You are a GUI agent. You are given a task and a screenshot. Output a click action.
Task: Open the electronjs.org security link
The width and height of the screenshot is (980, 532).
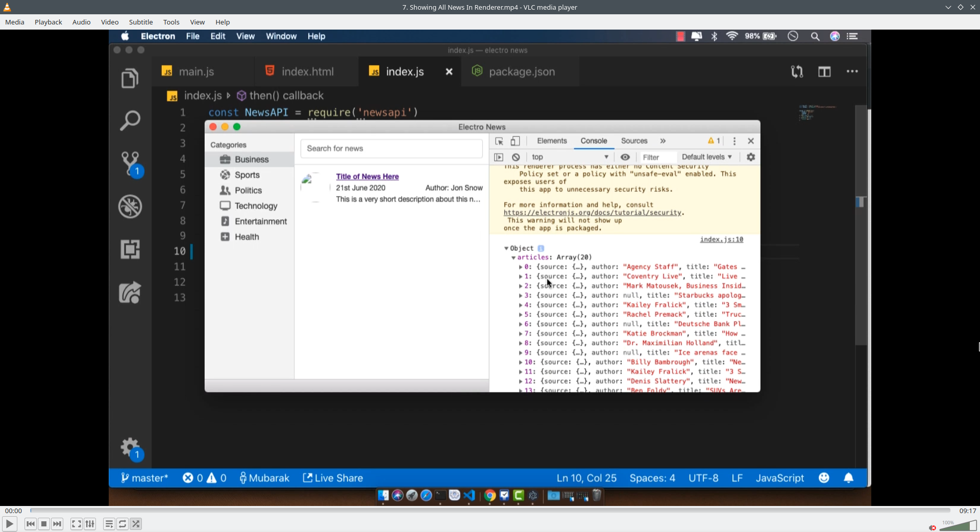[593, 213]
